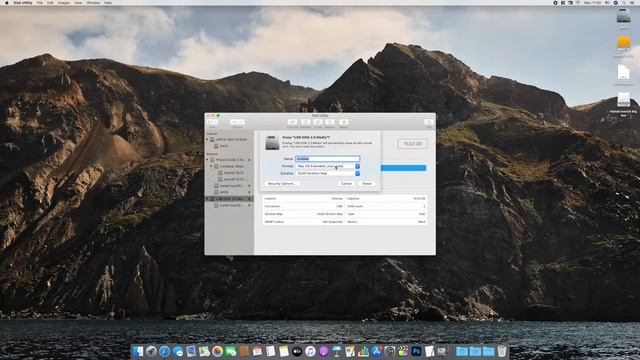Image resolution: width=640 pixels, height=360 pixels.
Task: Click the Name text field
Action: 328,158
